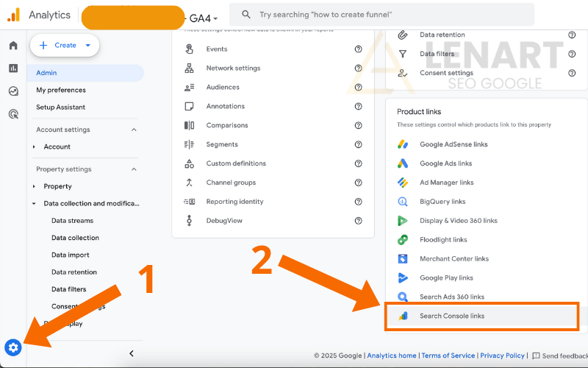Open help for Segments

[358, 144]
